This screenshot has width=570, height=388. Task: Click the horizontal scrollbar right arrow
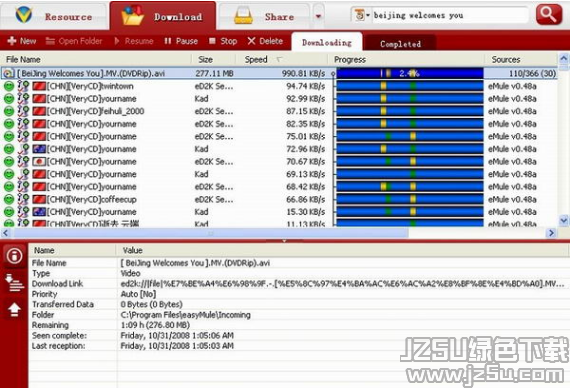tap(551, 233)
